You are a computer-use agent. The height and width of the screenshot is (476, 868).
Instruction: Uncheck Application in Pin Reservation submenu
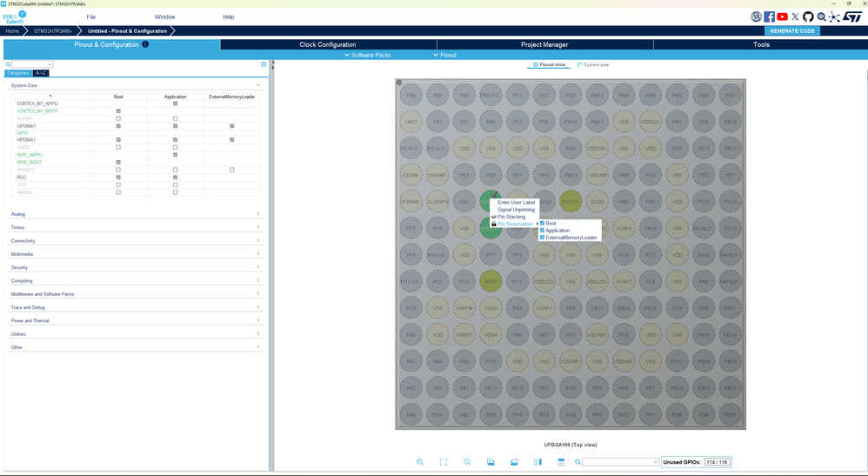tap(542, 230)
